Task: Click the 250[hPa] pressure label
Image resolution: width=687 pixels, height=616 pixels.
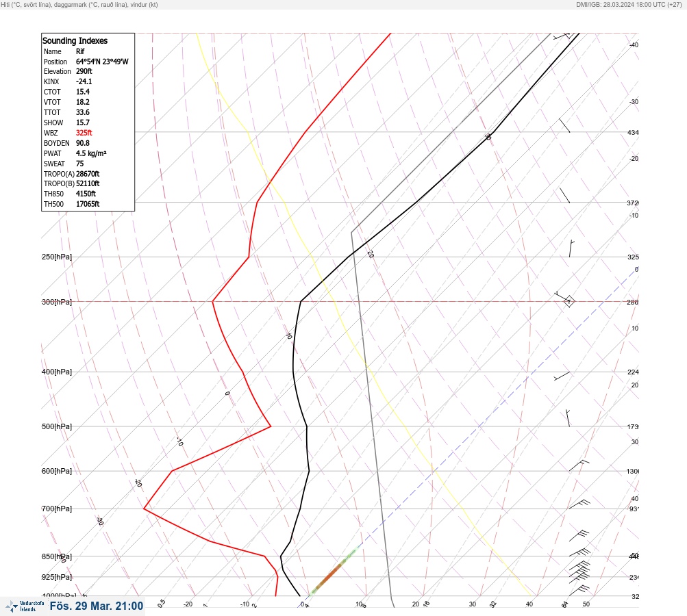Action: coord(57,257)
